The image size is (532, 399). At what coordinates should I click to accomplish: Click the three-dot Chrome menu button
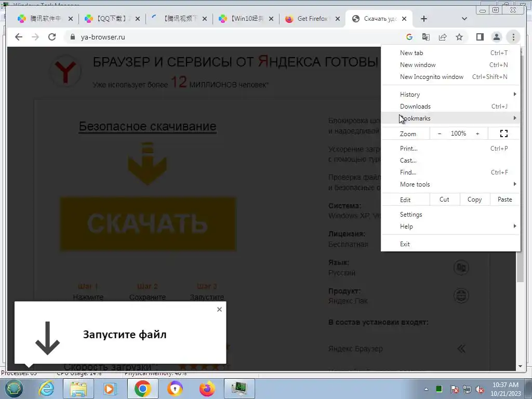point(513,37)
